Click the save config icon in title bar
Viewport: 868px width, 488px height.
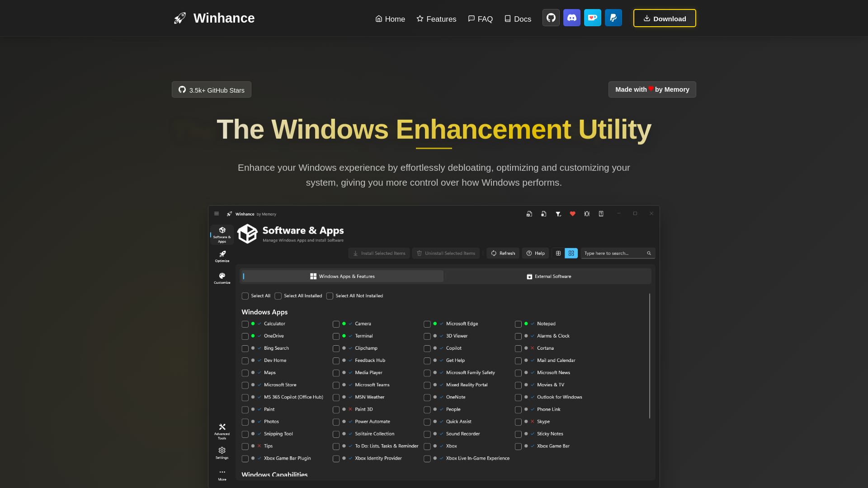[529, 214]
